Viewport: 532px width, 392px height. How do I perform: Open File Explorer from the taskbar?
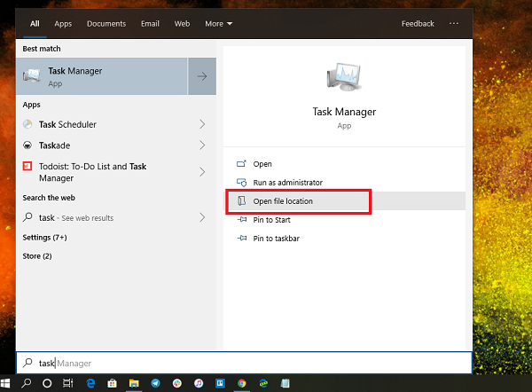pyautogui.click(x=134, y=383)
